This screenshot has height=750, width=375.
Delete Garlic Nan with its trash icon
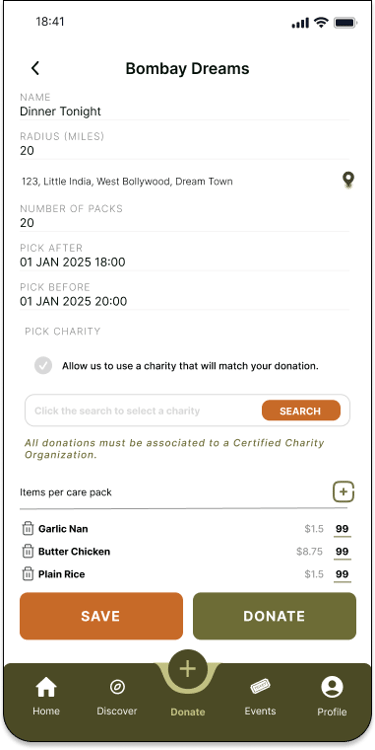[x=28, y=529]
